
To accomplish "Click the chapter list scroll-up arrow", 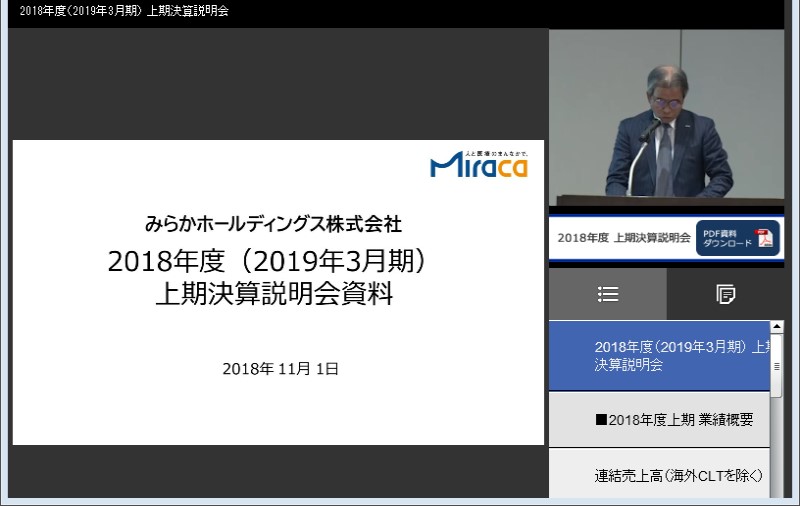I will click(x=777, y=326).
